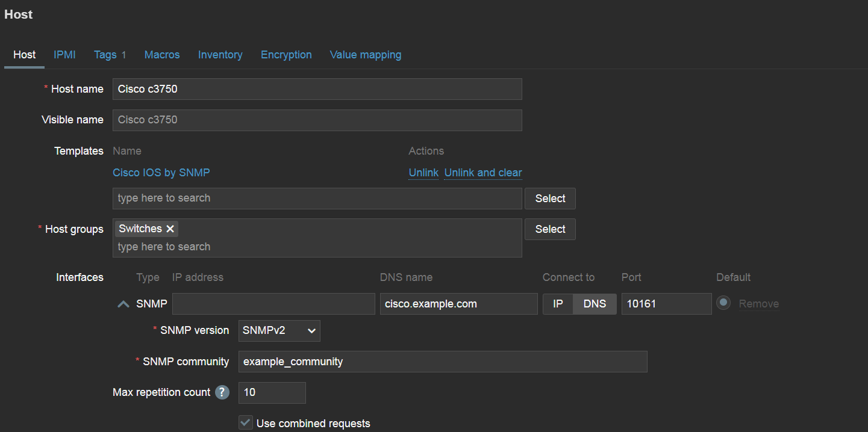This screenshot has width=868, height=432.
Task: Click Select button next to Templates search
Action: (550, 199)
